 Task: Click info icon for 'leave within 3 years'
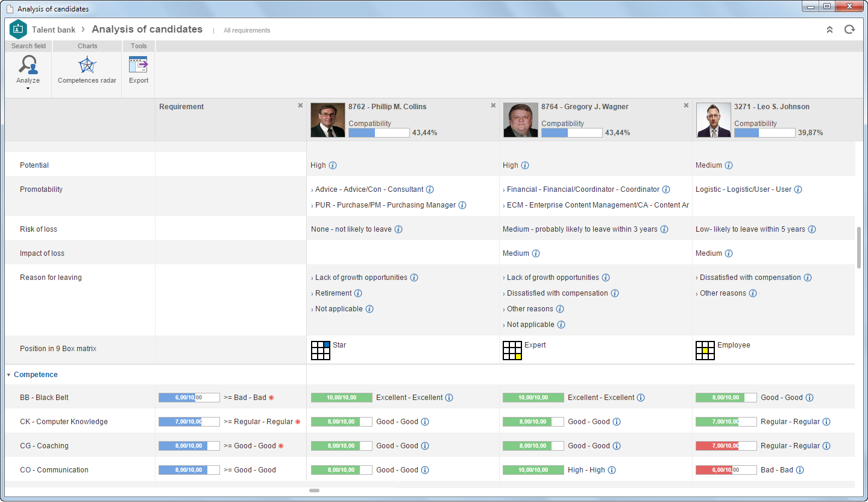tap(664, 229)
